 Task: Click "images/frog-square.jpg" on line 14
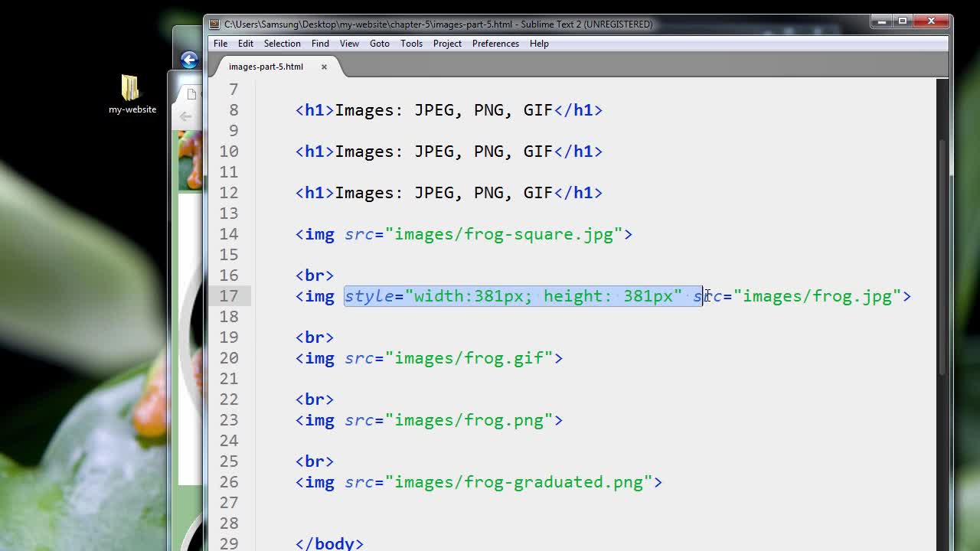504,234
